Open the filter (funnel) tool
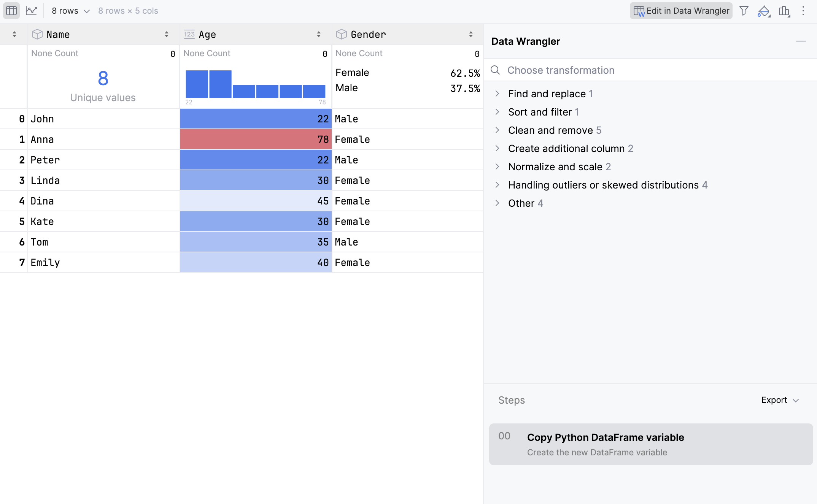 click(x=744, y=11)
